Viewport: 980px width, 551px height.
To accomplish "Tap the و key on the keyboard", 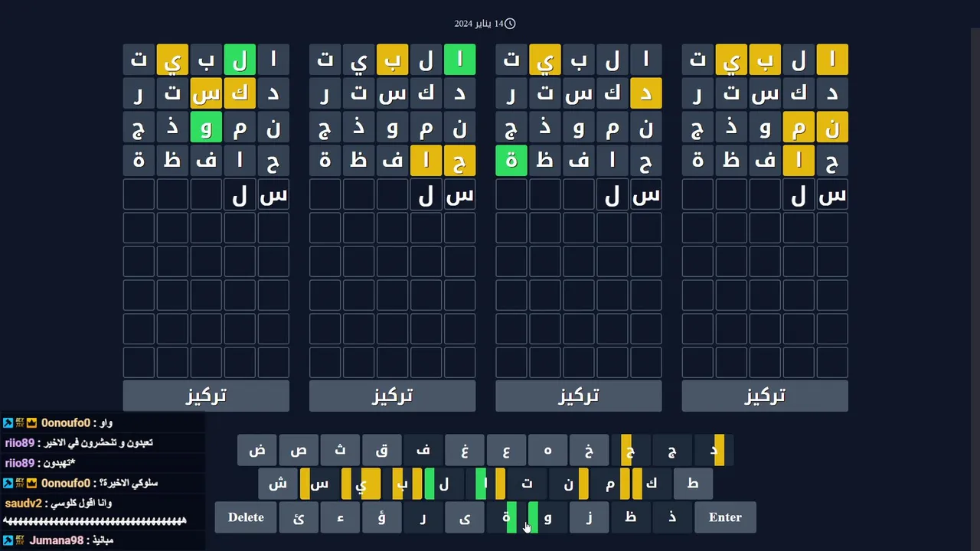I will pyautogui.click(x=547, y=517).
